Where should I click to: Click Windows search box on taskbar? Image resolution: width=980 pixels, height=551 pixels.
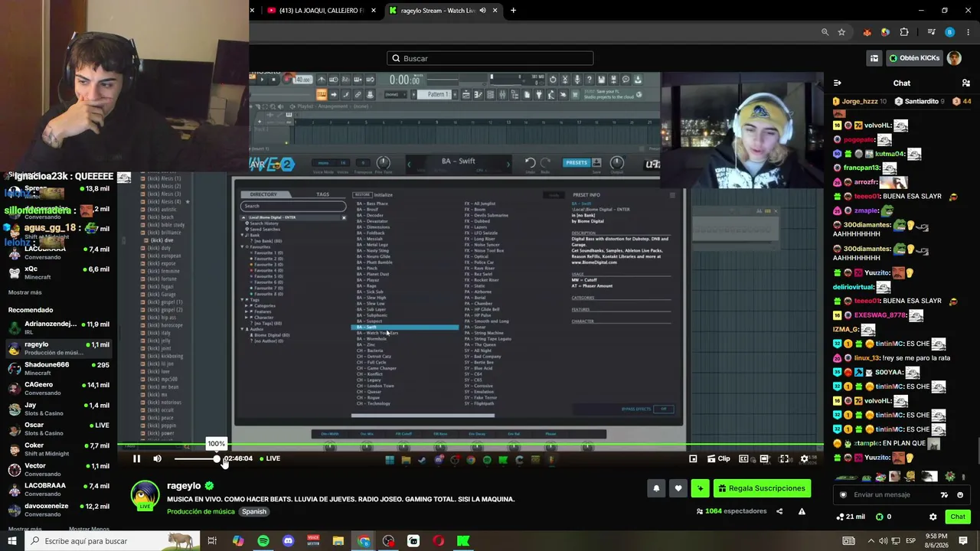coord(112,541)
